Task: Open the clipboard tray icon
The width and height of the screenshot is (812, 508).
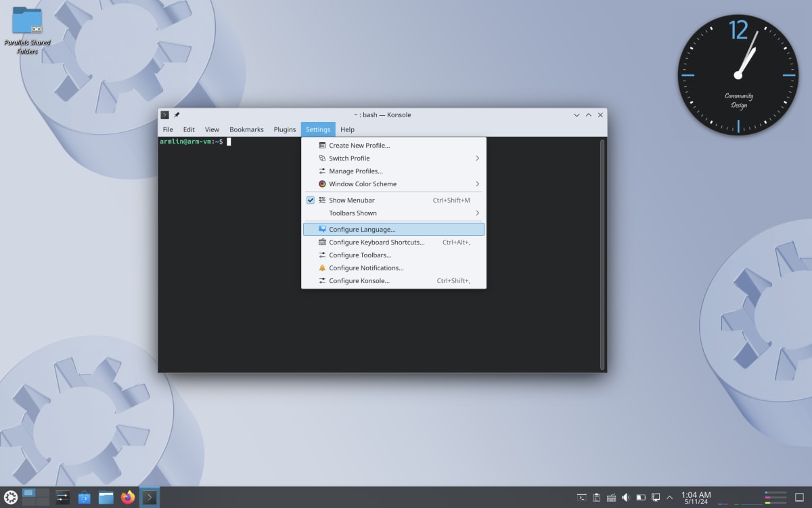Action: (x=596, y=498)
